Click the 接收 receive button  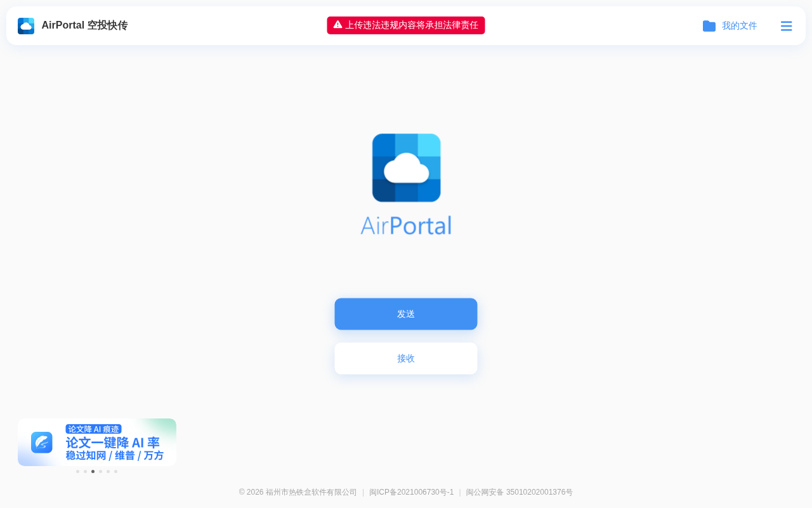point(406,358)
